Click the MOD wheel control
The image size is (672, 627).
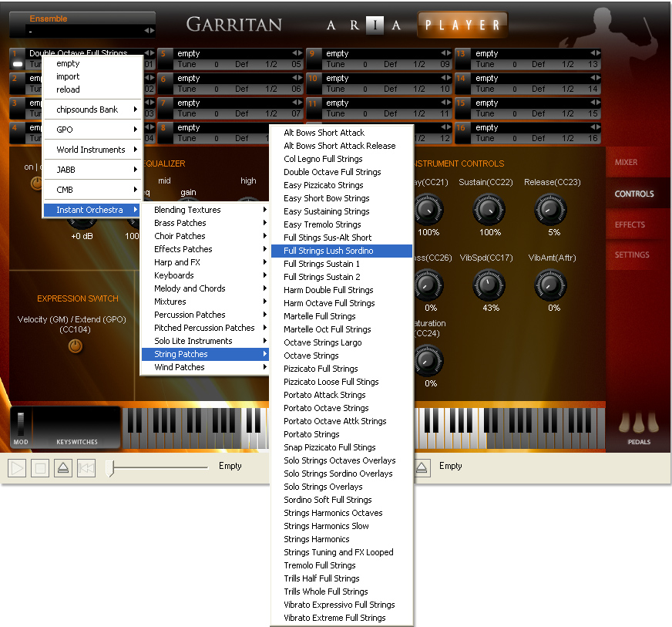21,423
